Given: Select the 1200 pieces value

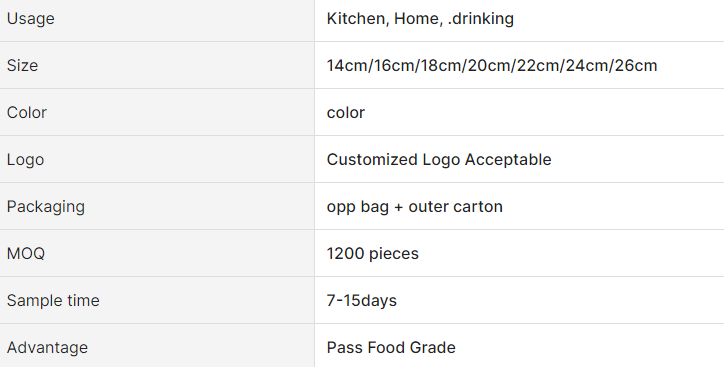Looking at the screenshot, I should coord(373,253).
